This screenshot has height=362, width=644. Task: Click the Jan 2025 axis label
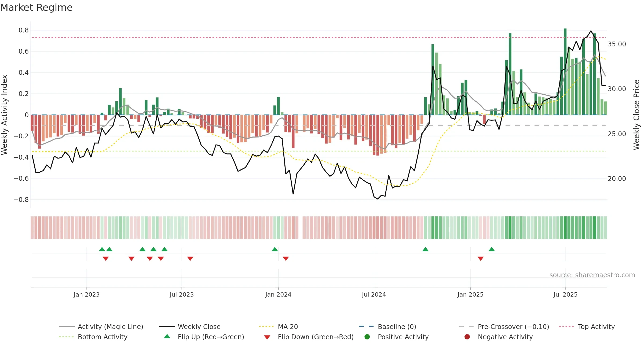tap(470, 294)
